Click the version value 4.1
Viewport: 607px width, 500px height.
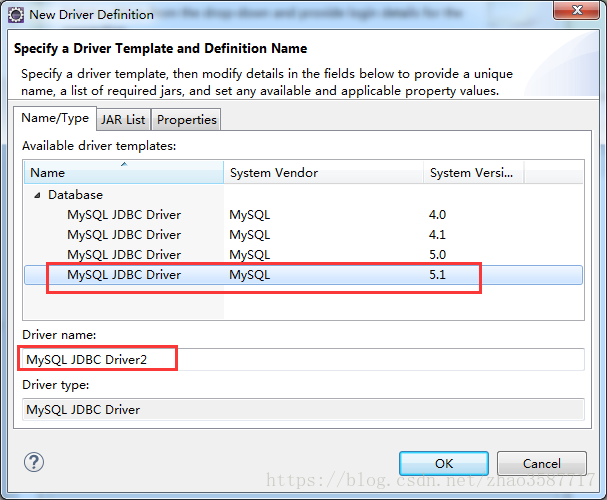click(437, 235)
